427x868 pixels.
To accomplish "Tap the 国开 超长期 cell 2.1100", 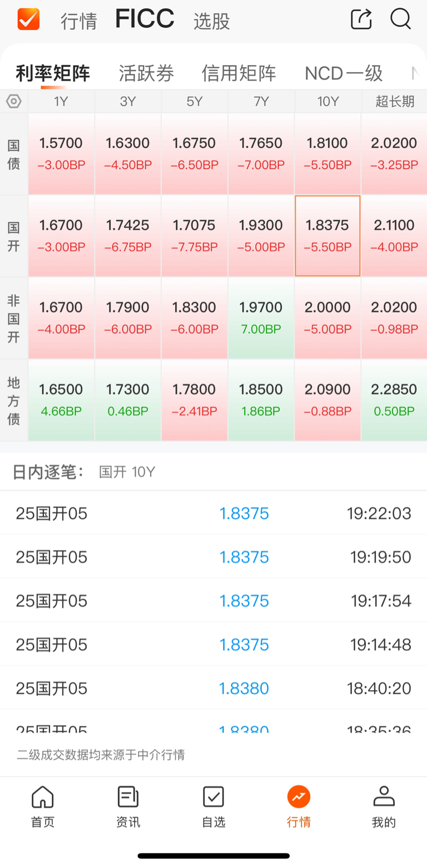I will tap(394, 236).
